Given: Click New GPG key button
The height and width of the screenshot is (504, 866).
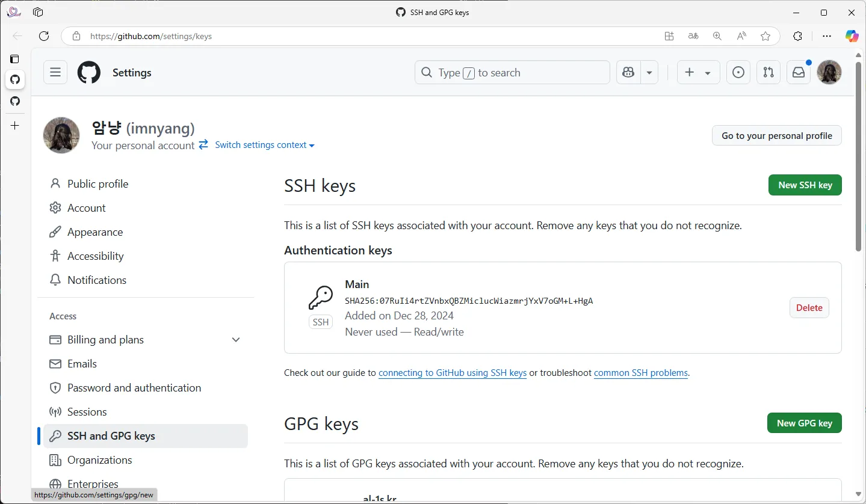Looking at the screenshot, I should click(804, 423).
